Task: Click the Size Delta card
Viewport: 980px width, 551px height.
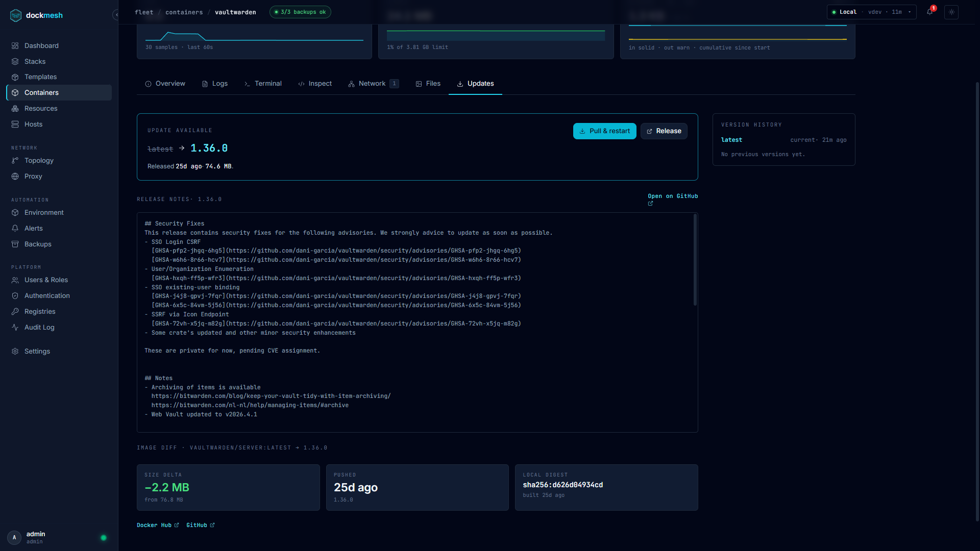Action: tap(228, 487)
